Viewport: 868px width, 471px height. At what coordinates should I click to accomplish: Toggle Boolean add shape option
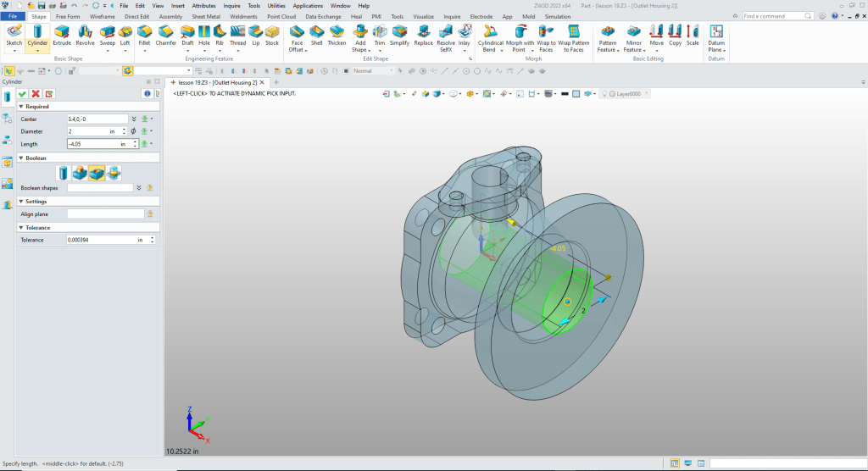pyautogui.click(x=81, y=173)
